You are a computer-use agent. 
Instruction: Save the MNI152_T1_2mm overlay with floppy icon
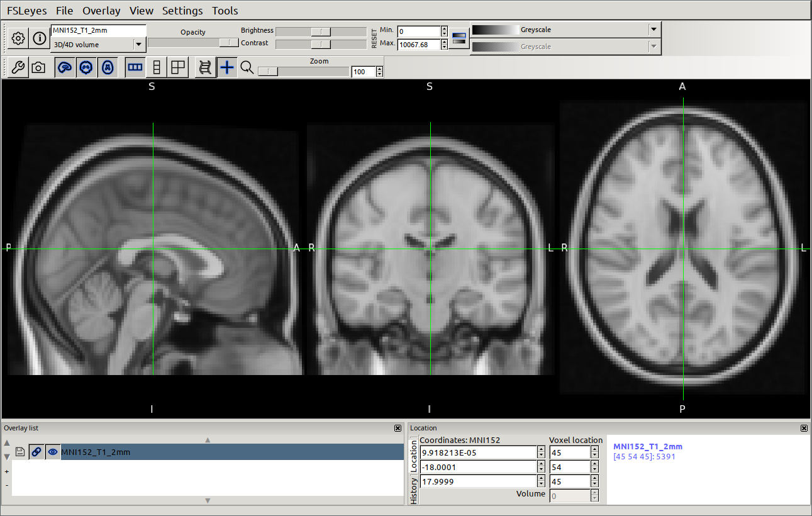(20, 452)
